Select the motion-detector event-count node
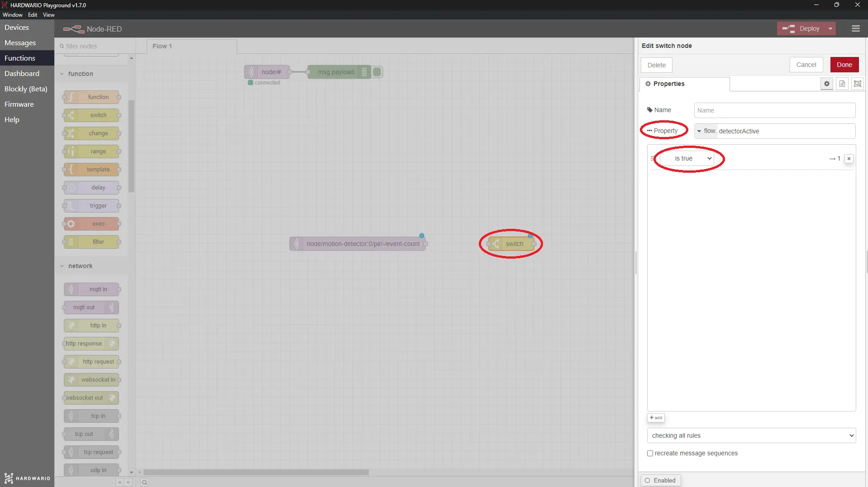The image size is (868, 487). (358, 244)
